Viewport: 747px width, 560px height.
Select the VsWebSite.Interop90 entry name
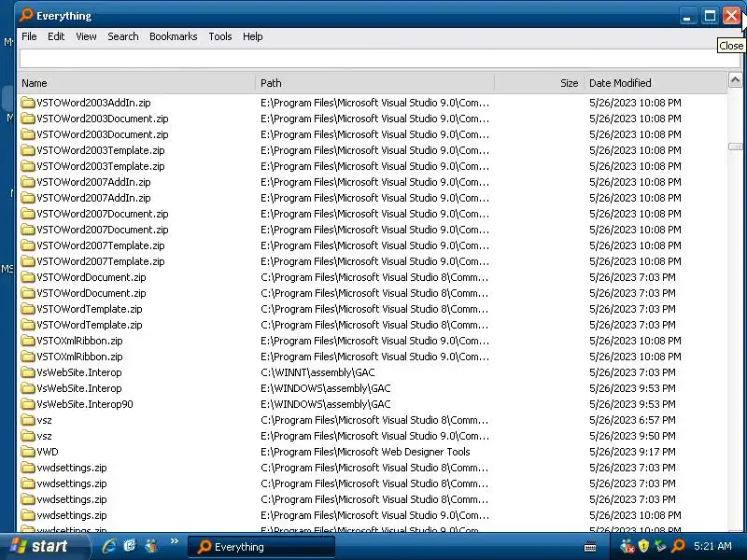85,404
